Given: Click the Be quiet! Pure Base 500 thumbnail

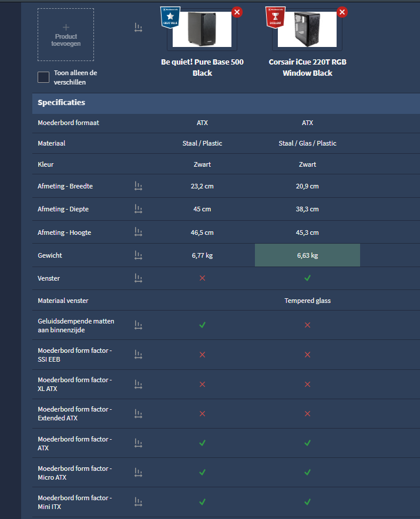Looking at the screenshot, I should pyautogui.click(x=201, y=29).
